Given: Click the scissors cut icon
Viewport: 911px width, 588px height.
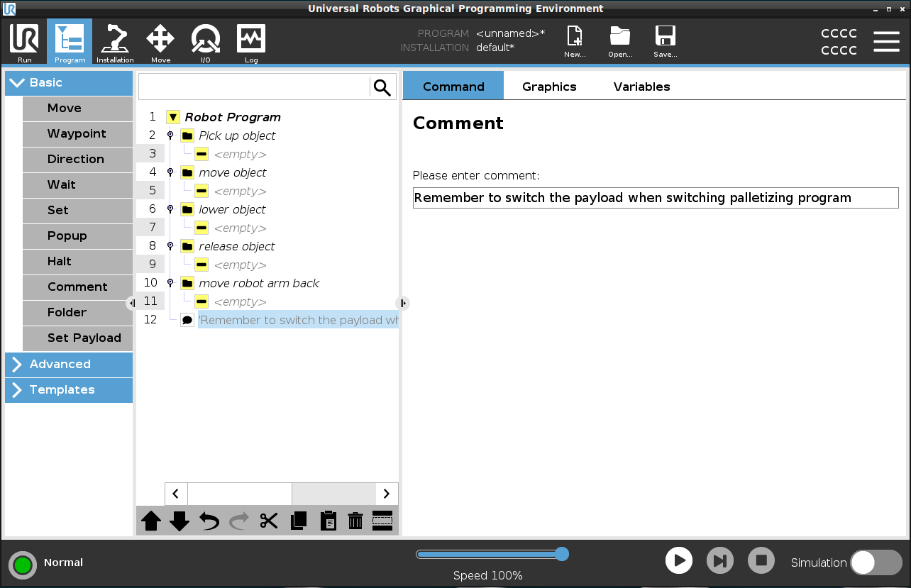Looking at the screenshot, I should [x=268, y=521].
